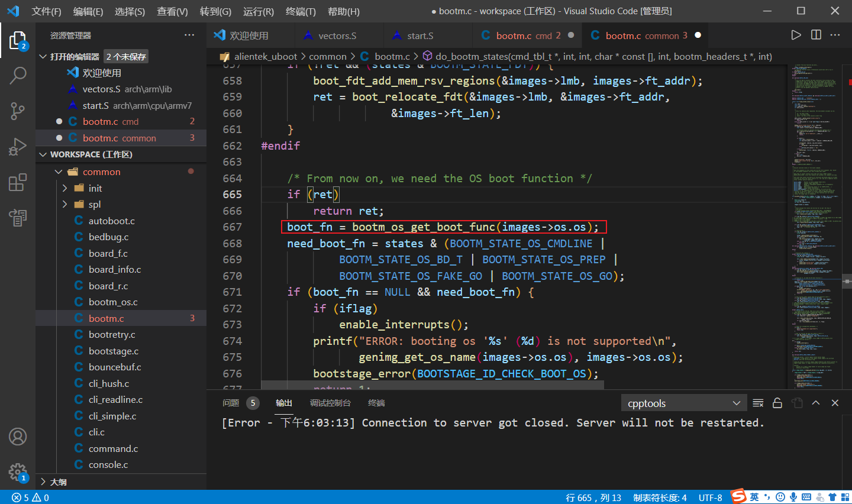The image size is (852, 504).
Task: Open the Source Control view
Action: point(18,111)
